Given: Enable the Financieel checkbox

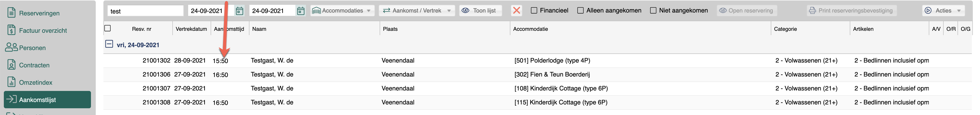Looking at the screenshot, I should (x=534, y=10).
